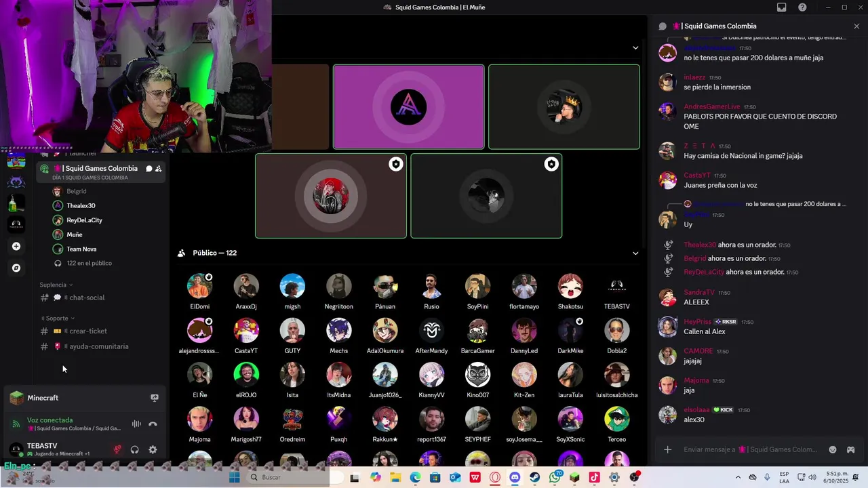Image resolution: width=868 pixels, height=488 pixels.
Task: Open CastaYT audience member avatar
Action: [245, 331]
